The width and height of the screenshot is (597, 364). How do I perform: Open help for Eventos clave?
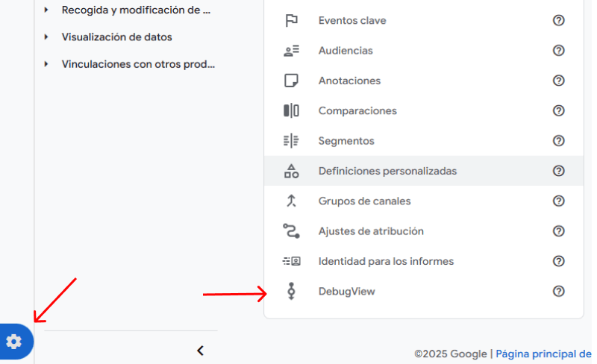[558, 20]
